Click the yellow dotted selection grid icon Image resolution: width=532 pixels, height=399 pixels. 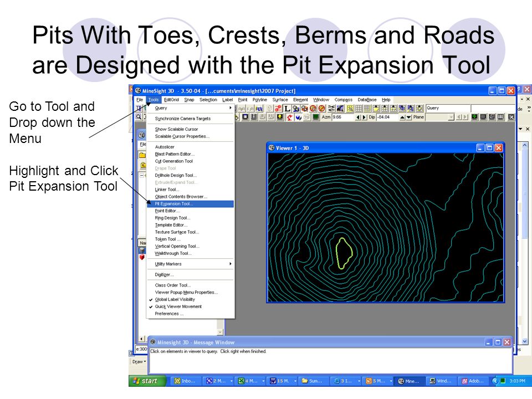pyautogui.click(x=350, y=109)
